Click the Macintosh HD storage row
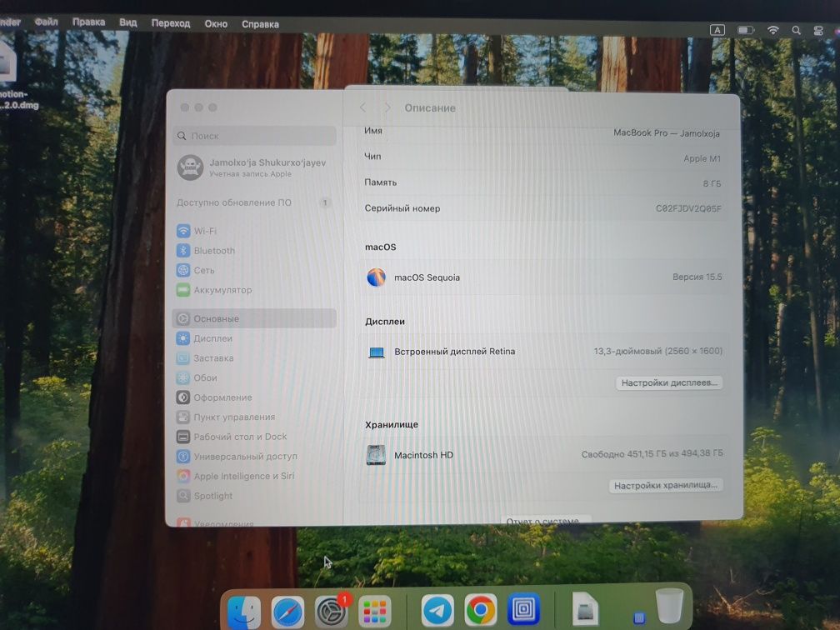Image resolution: width=840 pixels, height=630 pixels. pyautogui.click(x=542, y=454)
